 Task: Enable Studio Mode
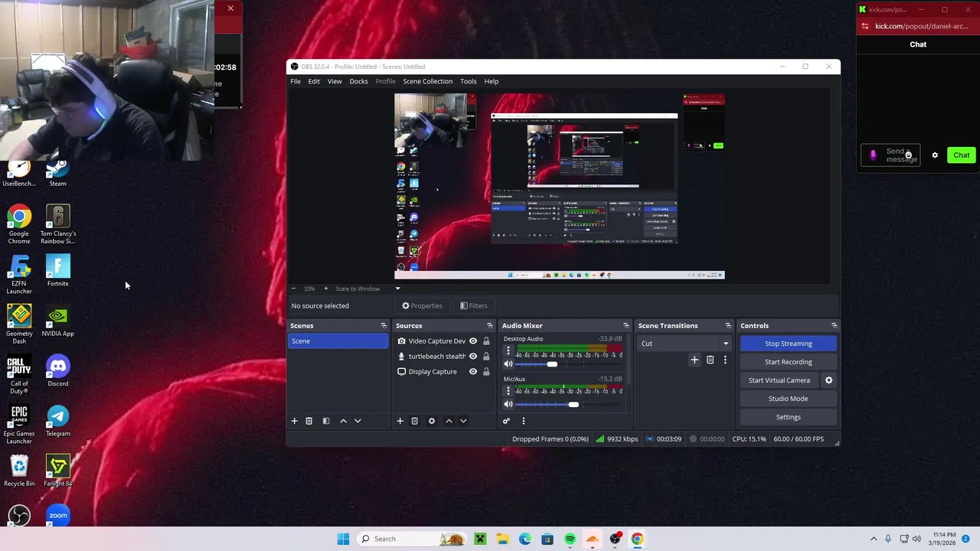click(788, 399)
